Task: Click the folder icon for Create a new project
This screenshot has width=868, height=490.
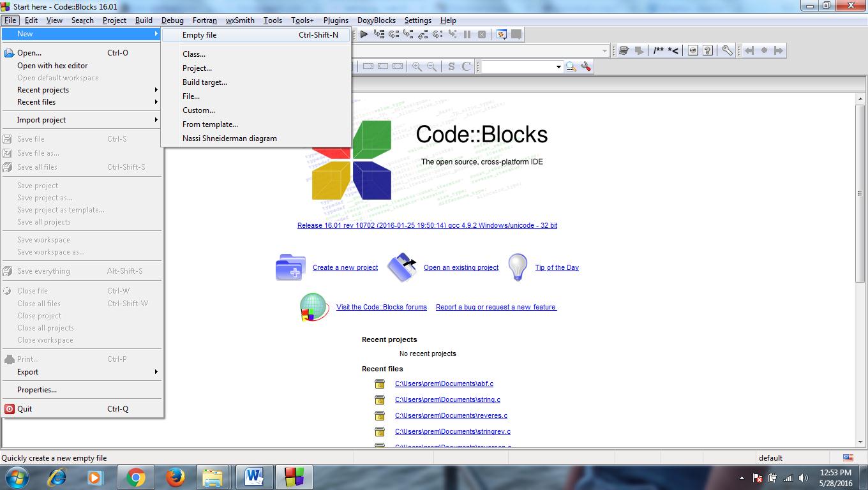Action: pyautogui.click(x=290, y=267)
